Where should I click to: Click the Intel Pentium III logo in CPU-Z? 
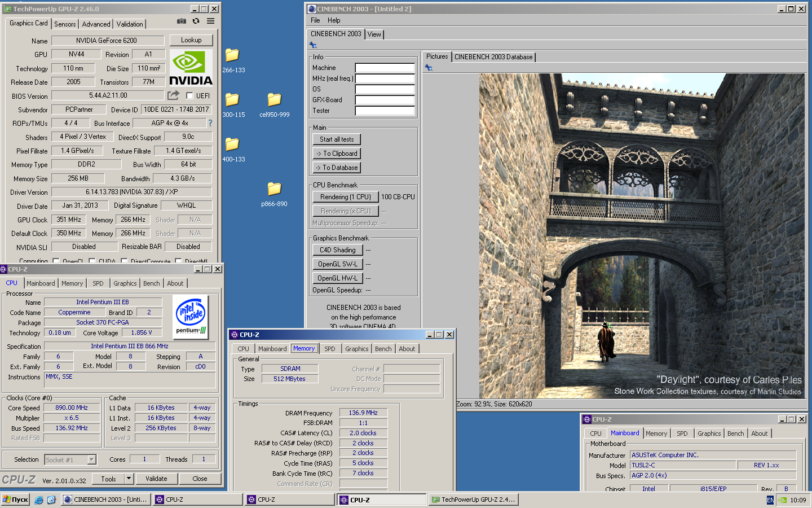[191, 317]
